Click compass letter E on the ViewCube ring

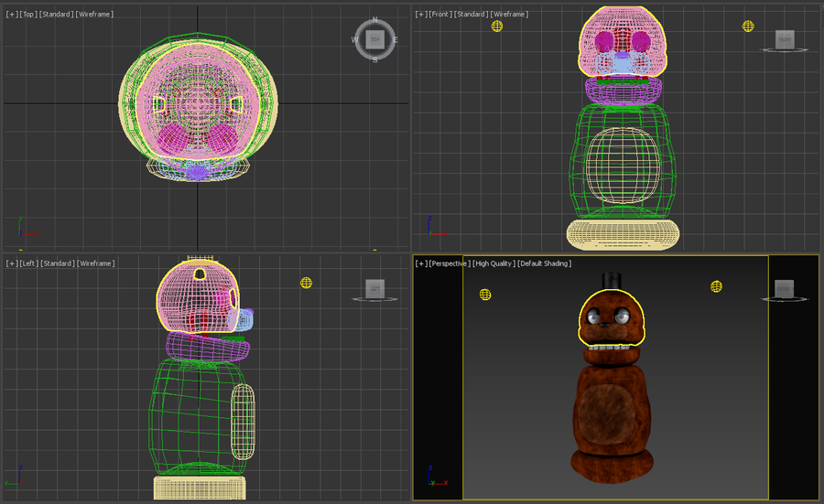point(395,40)
